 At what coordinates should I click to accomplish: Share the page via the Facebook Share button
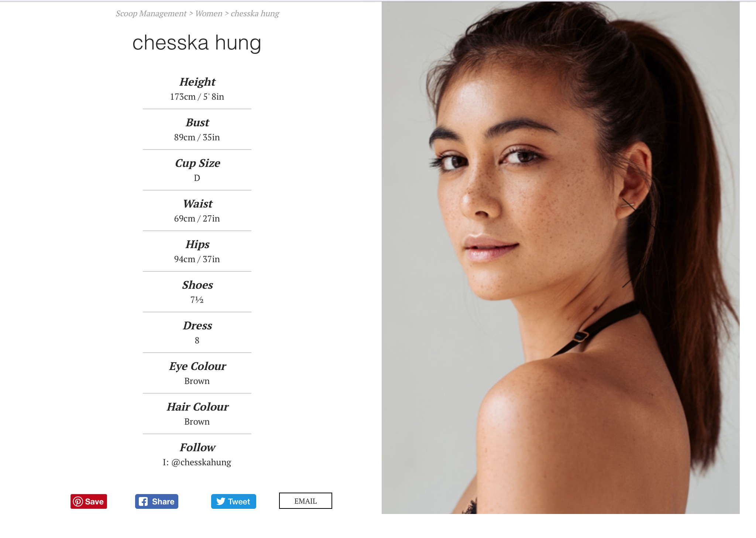[x=157, y=501]
